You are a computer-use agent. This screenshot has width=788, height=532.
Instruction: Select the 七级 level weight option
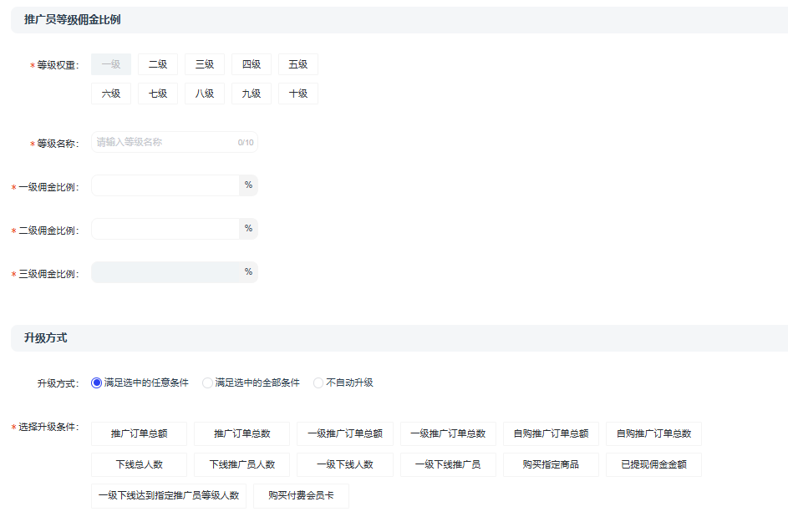(158, 94)
